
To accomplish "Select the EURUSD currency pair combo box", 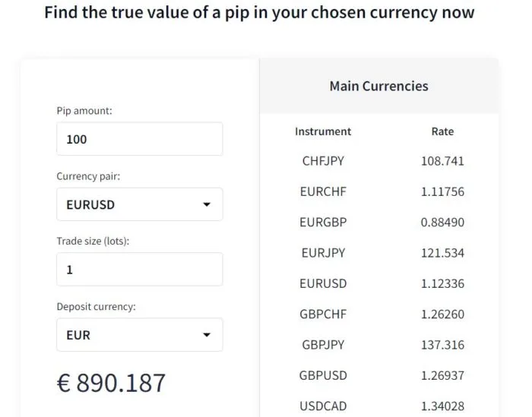I will (139, 204).
